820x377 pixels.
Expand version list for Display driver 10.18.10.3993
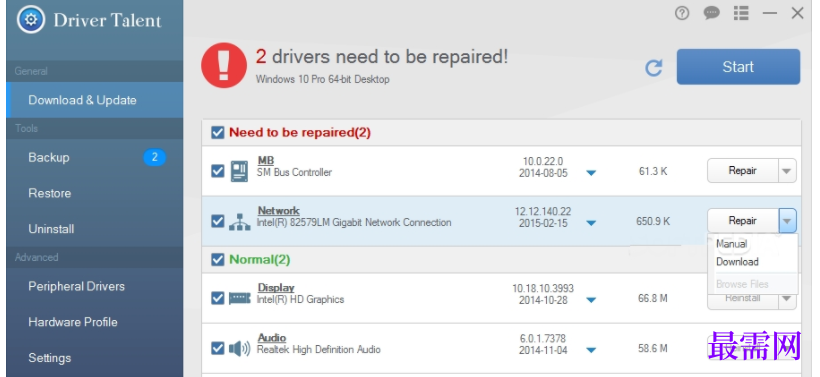click(x=591, y=300)
